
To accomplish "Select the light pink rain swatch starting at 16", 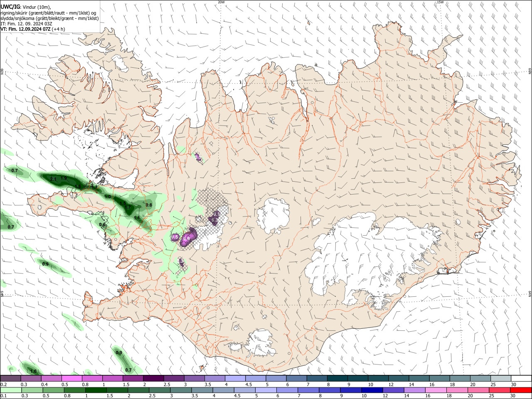I will 436,390.
